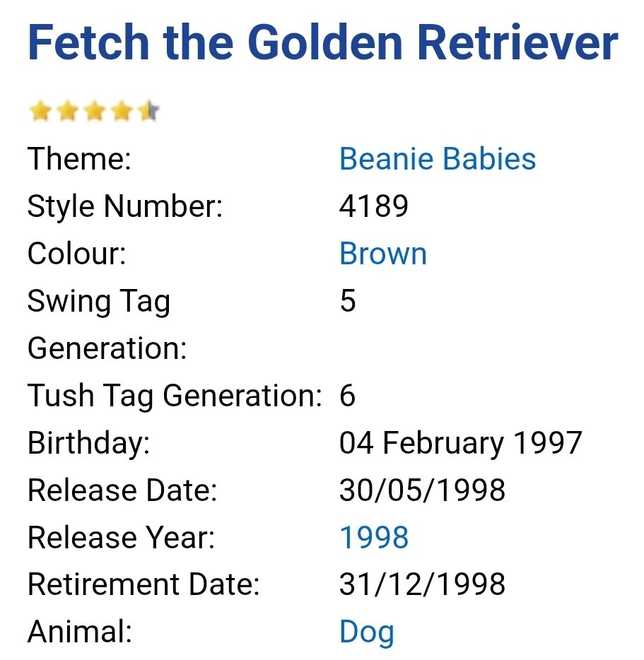The width and height of the screenshot is (644, 660).
Task: Click the Tush Tag Generation label
Action: click(x=175, y=396)
